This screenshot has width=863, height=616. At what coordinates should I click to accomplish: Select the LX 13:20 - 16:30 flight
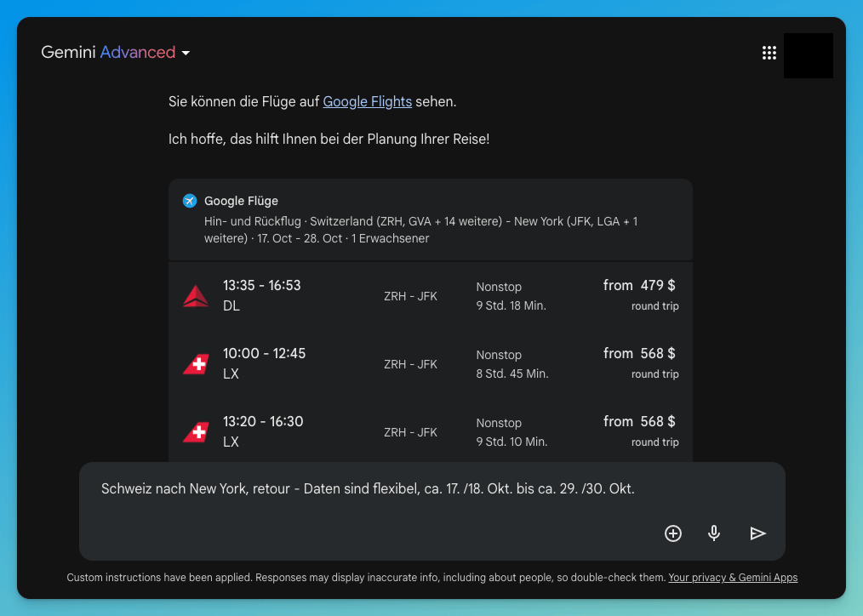[431, 432]
